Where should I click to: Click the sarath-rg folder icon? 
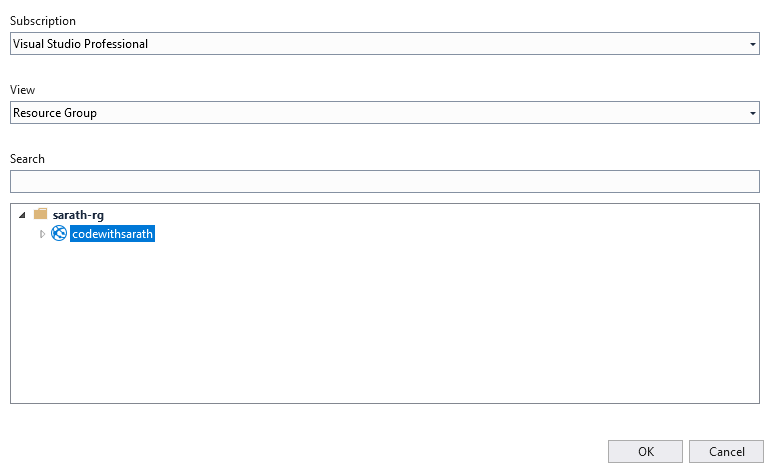pyautogui.click(x=40, y=214)
